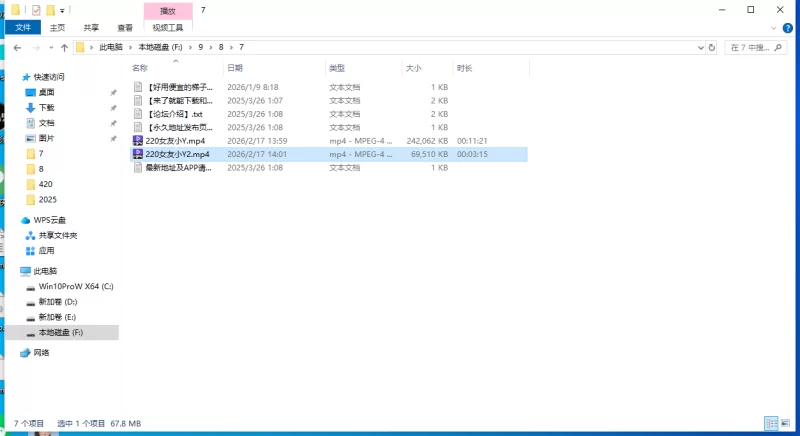Click folder 9 in the breadcrumb
Viewport: 800px width, 436px height.
tap(201, 47)
